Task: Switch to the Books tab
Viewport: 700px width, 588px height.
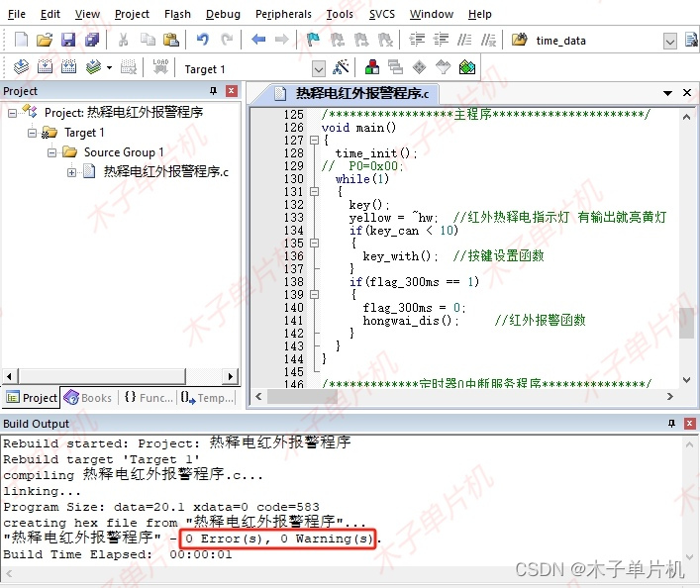Action: (x=88, y=397)
